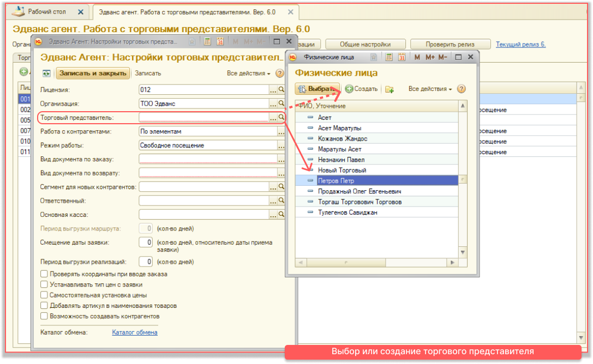Click Общие настройки button
Viewport: 593px width, 364px height.
(x=365, y=44)
